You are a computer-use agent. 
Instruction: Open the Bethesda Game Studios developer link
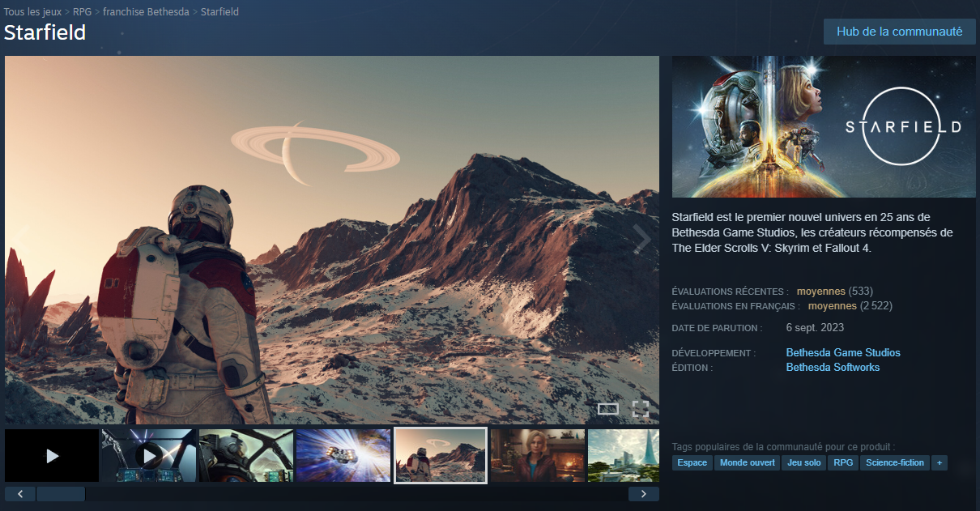point(843,353)
